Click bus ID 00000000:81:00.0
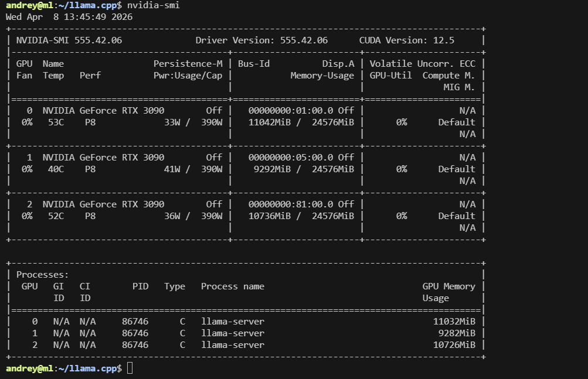Screen dimensions: 588x379 [x=291, y=204]
